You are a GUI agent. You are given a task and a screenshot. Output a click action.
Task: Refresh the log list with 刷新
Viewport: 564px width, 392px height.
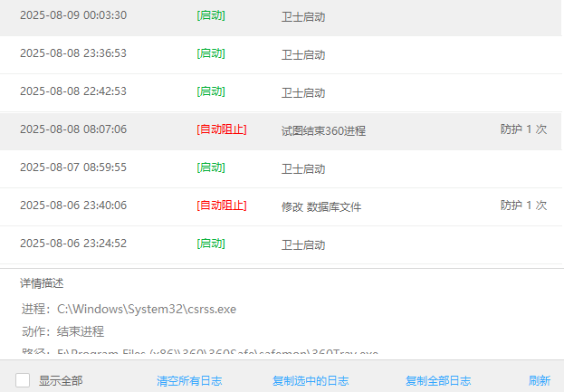point(540,381)
